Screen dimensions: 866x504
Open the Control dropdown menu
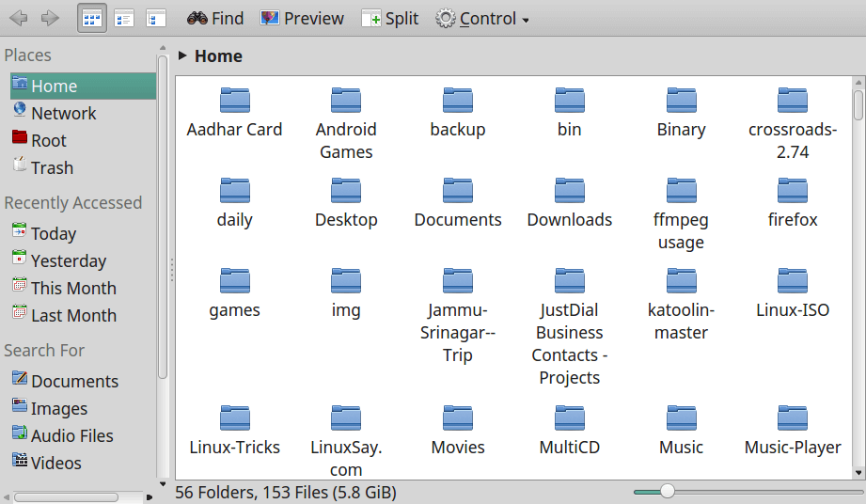tap(482, 18)
